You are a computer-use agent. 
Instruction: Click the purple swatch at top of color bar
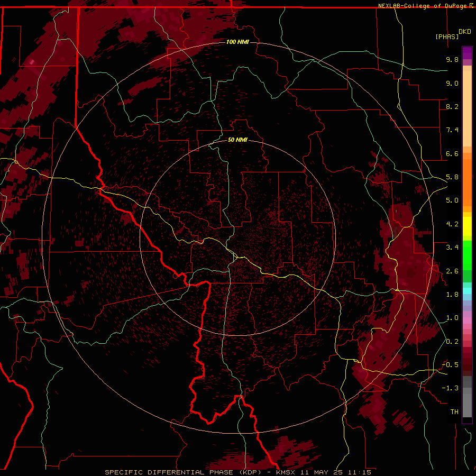point(467,53)
